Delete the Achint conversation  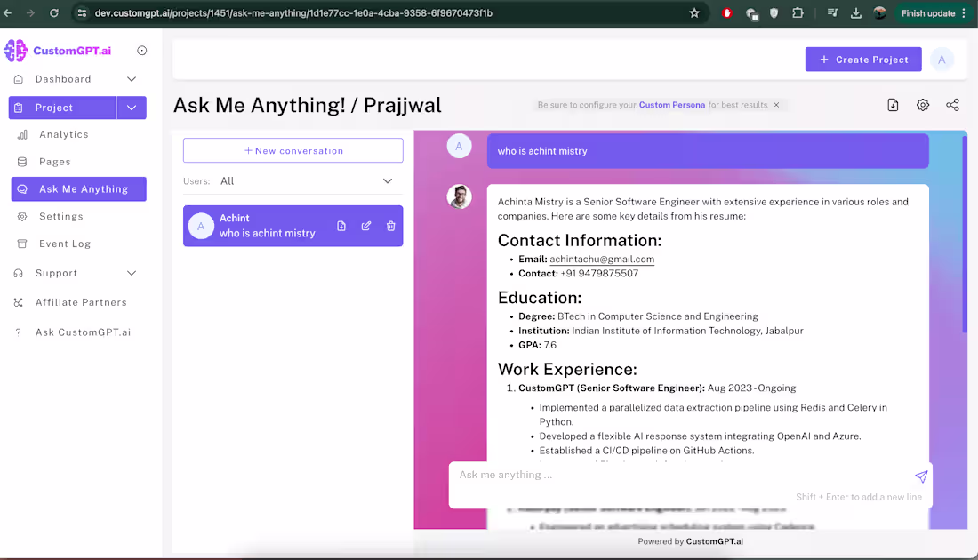tap(390, 226)
